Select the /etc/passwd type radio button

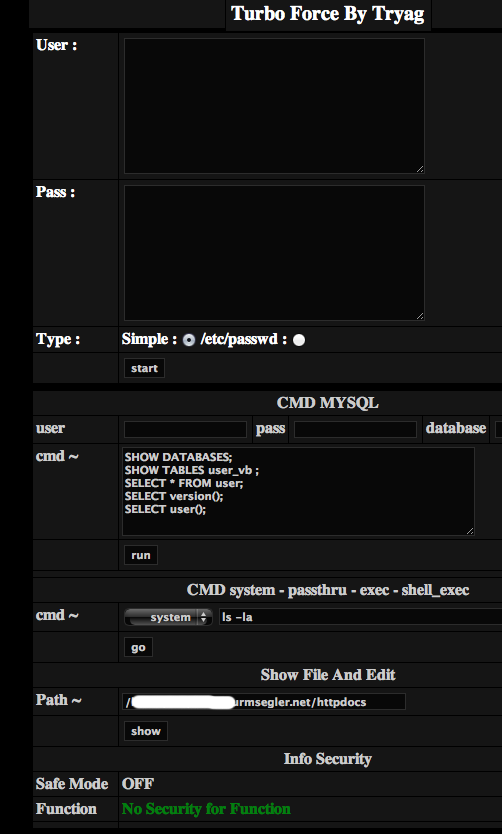point(299,340)
